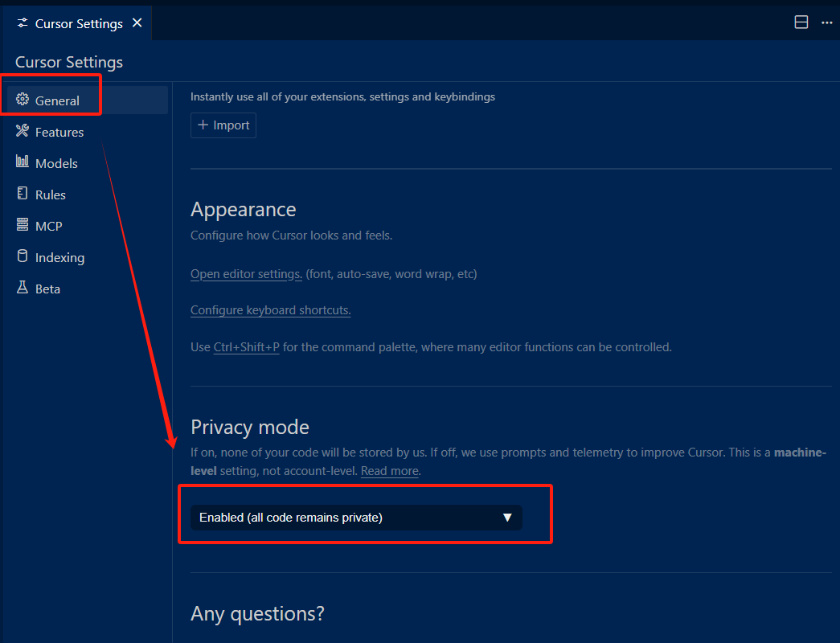Click the Features wrench icon
840x643 pixels.
[x=22, y=131]
